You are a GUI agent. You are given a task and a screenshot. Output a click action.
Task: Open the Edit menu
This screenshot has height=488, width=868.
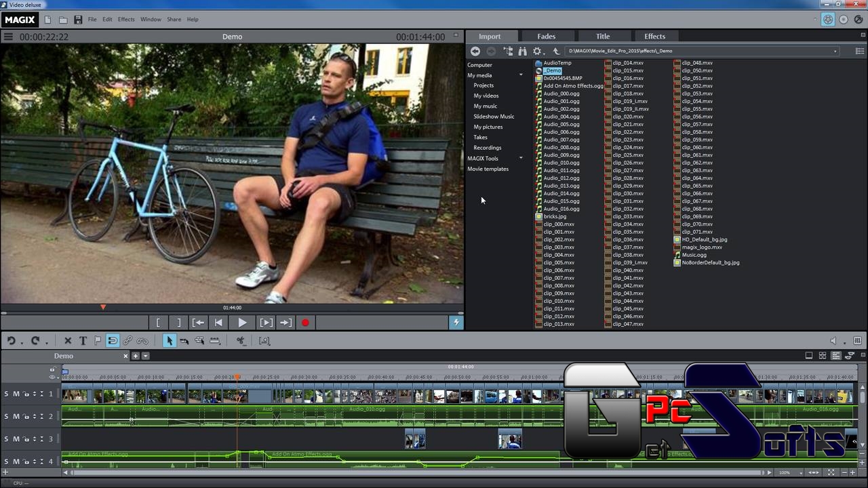(107, 20)
